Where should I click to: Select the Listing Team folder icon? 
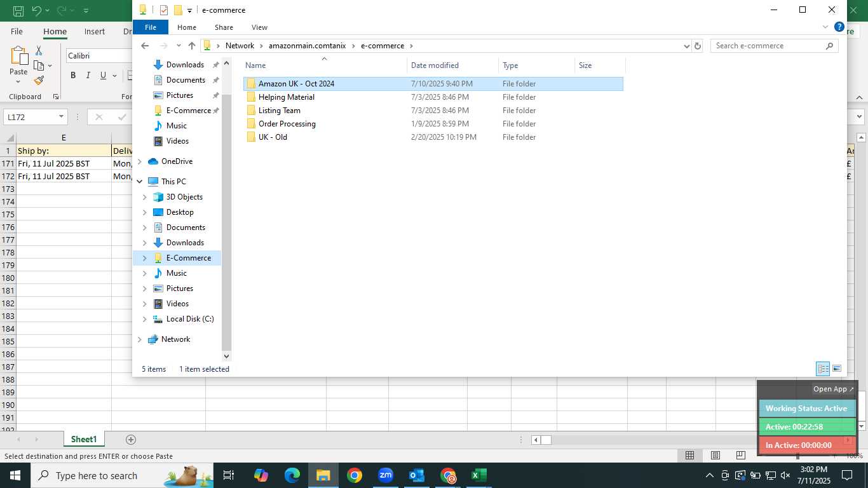coord(251,111)
